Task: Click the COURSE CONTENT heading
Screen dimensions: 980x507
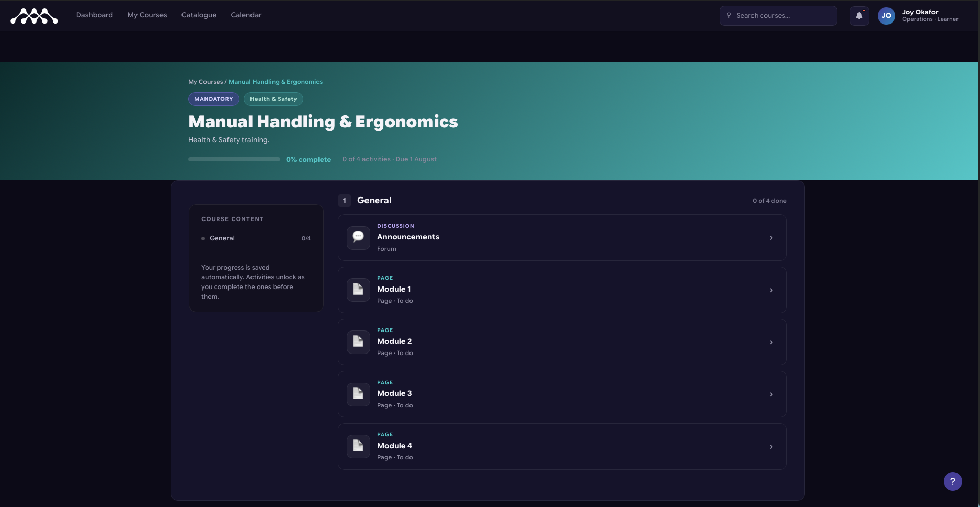Action: 233,219
